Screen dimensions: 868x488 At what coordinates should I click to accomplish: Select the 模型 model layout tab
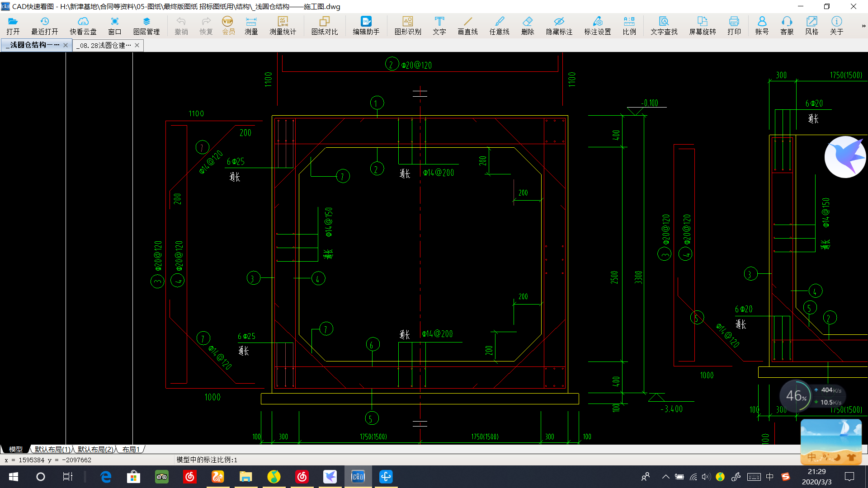pos(16,449)
